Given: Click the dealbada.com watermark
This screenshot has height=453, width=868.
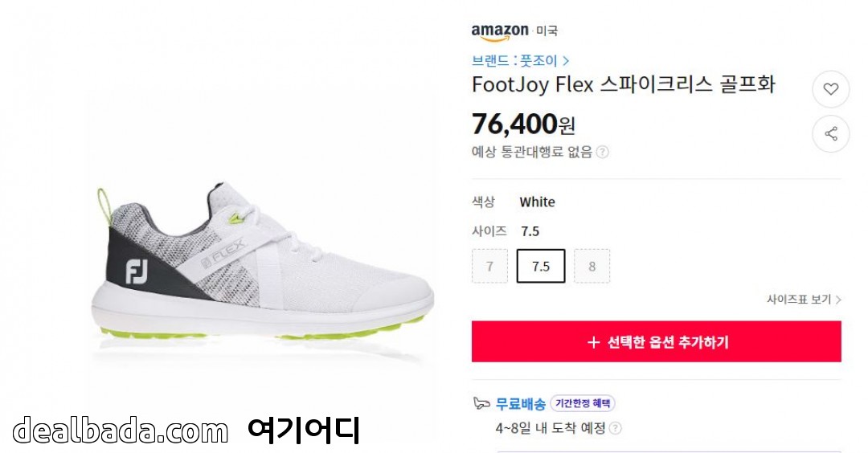Looking at the screenshot, I should [x=121, y=431].
